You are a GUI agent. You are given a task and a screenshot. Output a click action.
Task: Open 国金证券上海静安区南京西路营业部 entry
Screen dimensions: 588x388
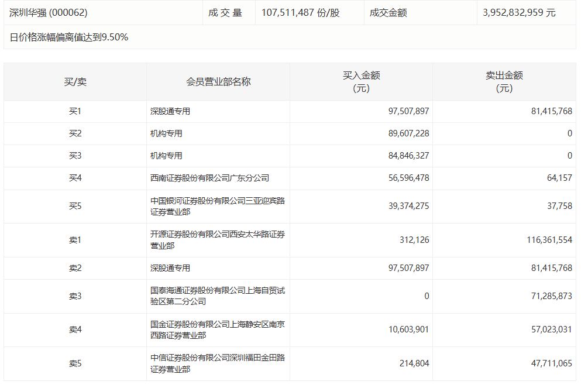(x=218, y=329)
